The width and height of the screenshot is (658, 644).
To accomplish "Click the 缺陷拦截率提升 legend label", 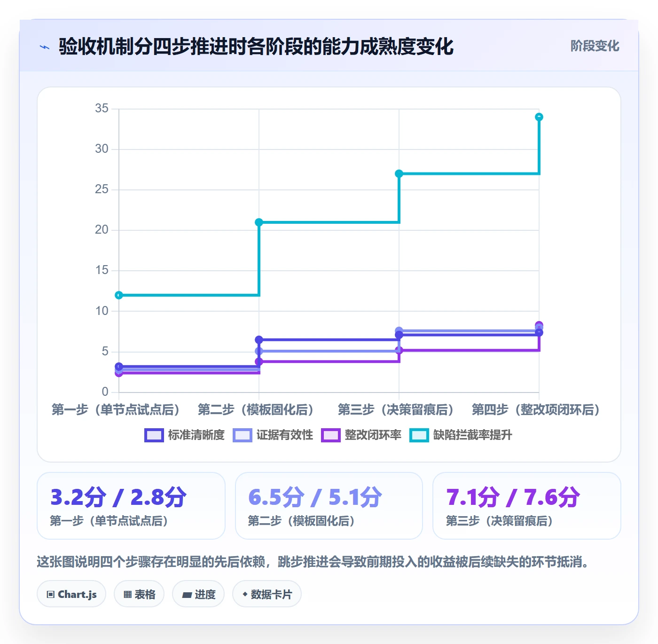I will 472,435.
